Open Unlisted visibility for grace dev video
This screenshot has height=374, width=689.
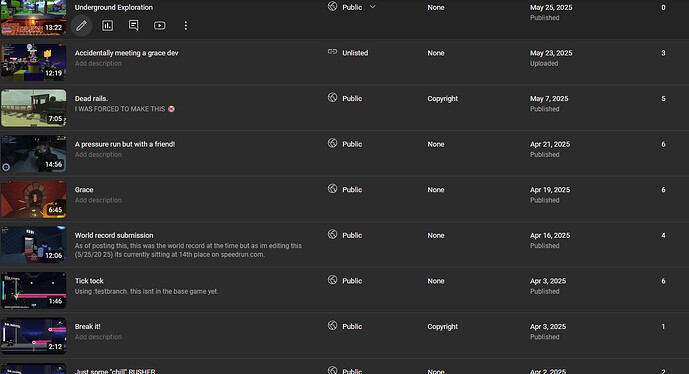[355, 53]
